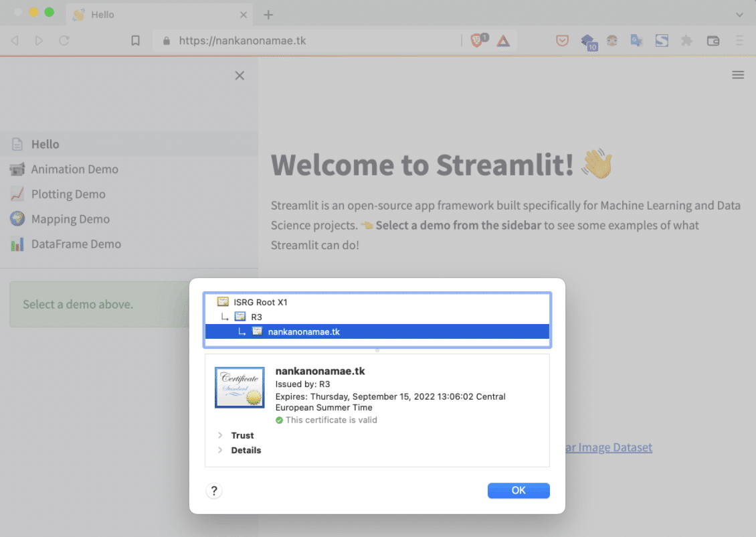Select Hello page in sidebar
This screenshot has height=537, width=756.
pyautogui.click(x=128, y=144)
